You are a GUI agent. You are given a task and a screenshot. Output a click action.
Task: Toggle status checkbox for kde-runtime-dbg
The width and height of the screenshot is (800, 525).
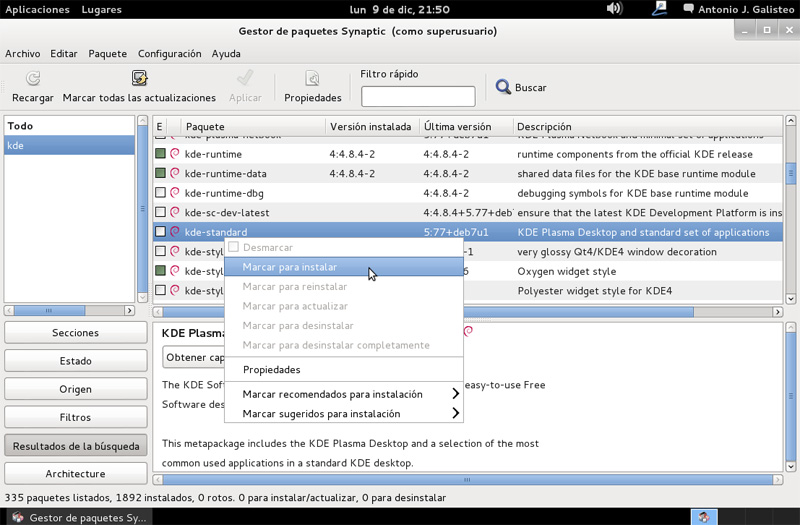pyautogui.click(x=160, y=193)
